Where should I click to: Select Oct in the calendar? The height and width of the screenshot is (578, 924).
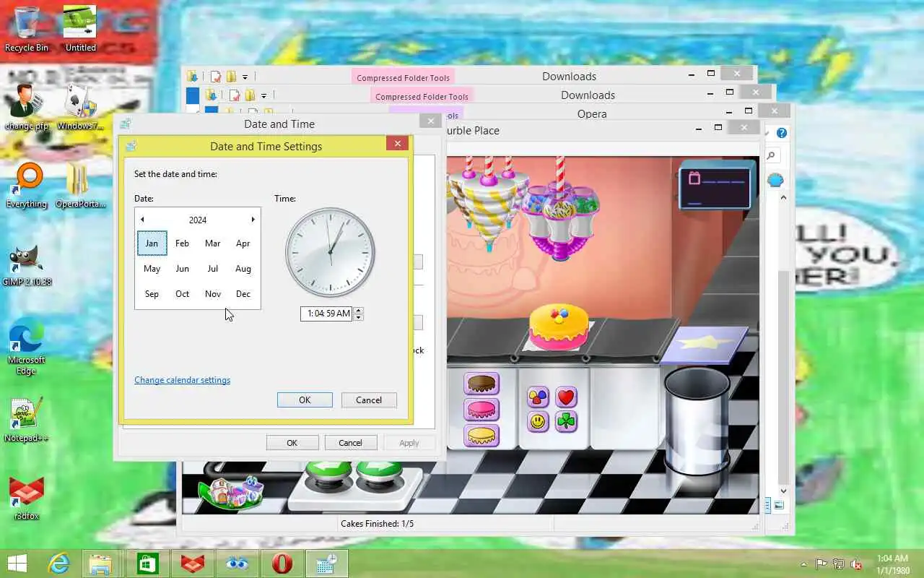182,294
